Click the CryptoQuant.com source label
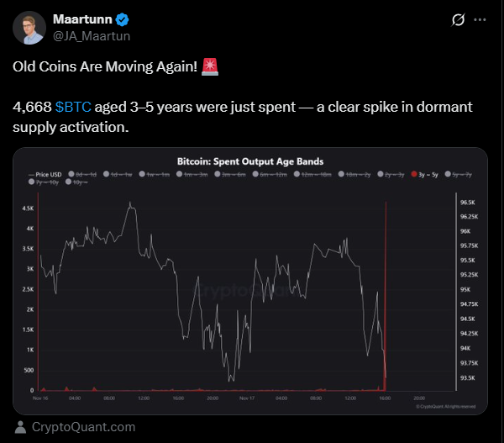 pos(82,426)
